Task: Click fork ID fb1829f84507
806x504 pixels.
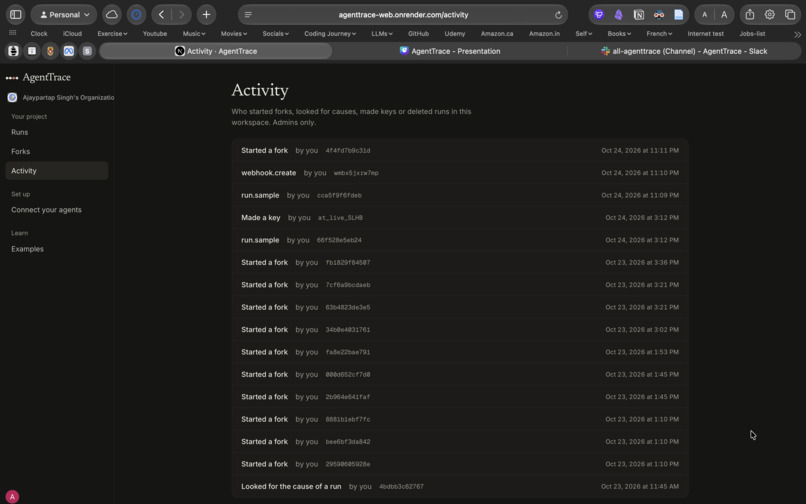Action: click(x=347, y=263)
